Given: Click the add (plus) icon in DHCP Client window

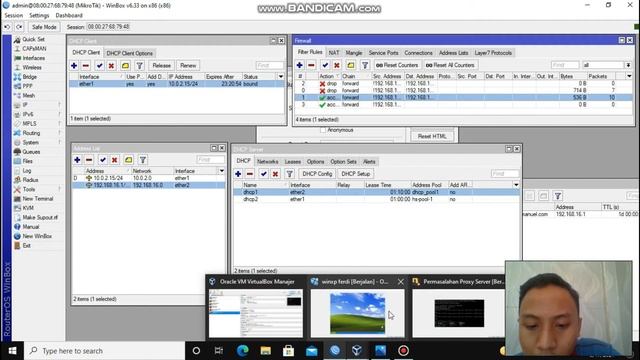Looking at the screenshot, I should click(x=74, y=65).
